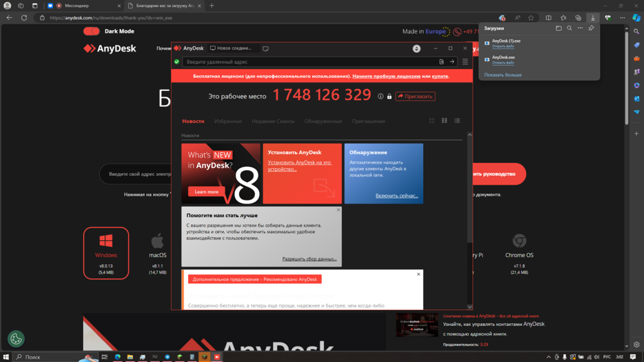Open file link under AnyDesk (1).exe

tap(503, 46)
